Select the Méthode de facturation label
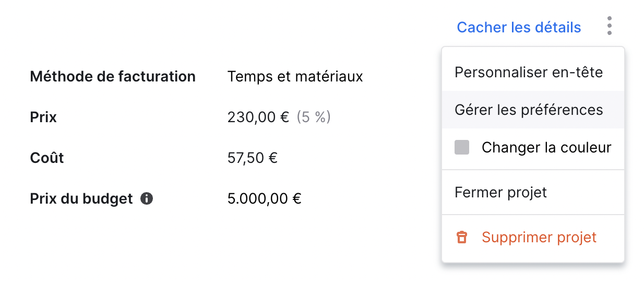Image resolution: width=644 pixels, height=283 pixels. click(x=113, y=77)
